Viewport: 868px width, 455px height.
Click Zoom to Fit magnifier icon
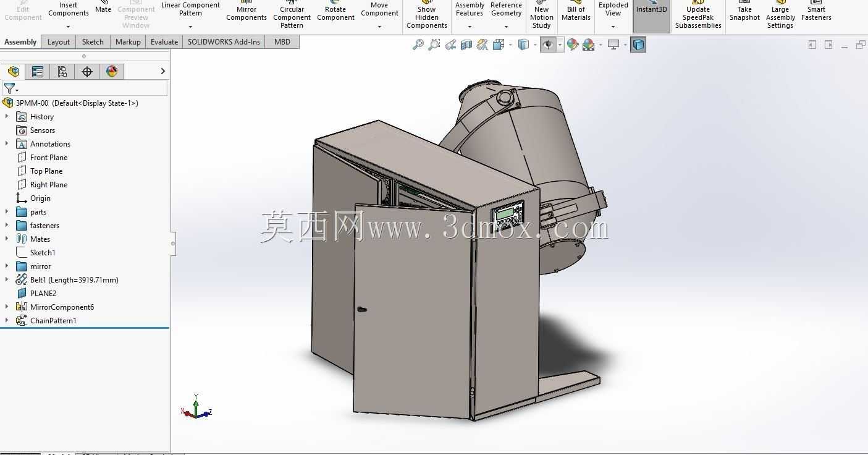point(418,45)
